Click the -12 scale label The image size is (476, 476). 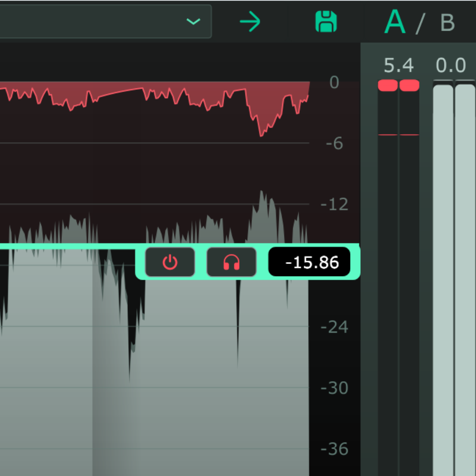click(334, 205)
